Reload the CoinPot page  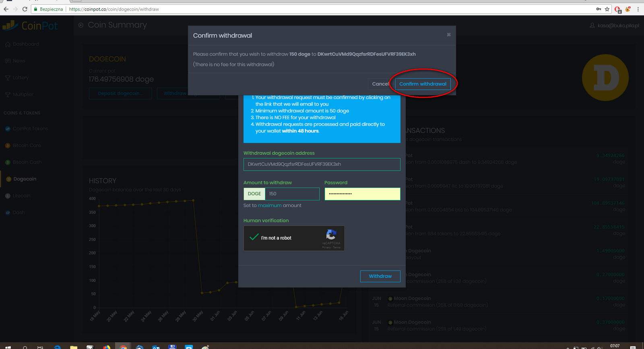tap(25, 9)
